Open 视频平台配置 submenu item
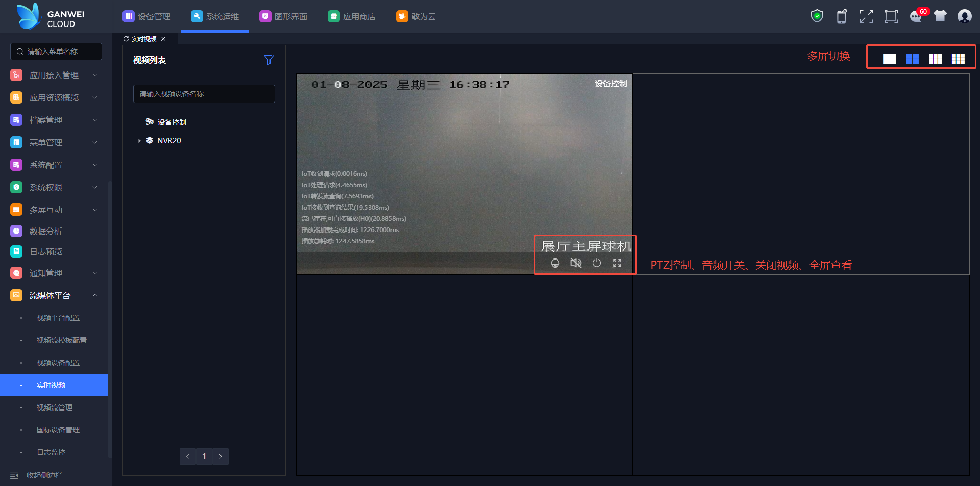 coord(54,318)
